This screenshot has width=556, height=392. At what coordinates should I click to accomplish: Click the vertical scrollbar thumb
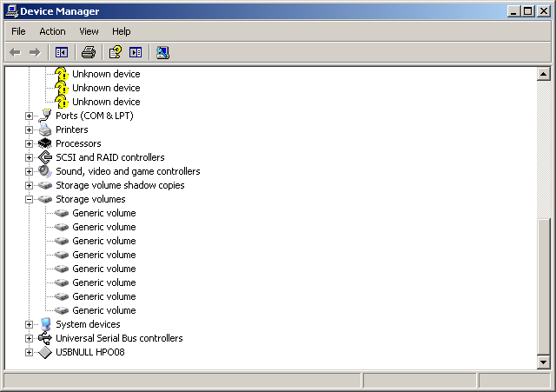click(x=544, y=287)
